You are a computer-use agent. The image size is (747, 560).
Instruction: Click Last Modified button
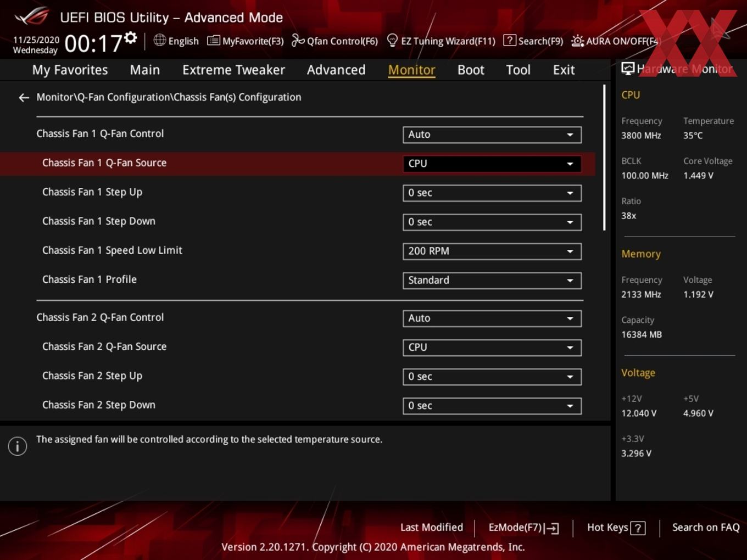tap(432, 527)
